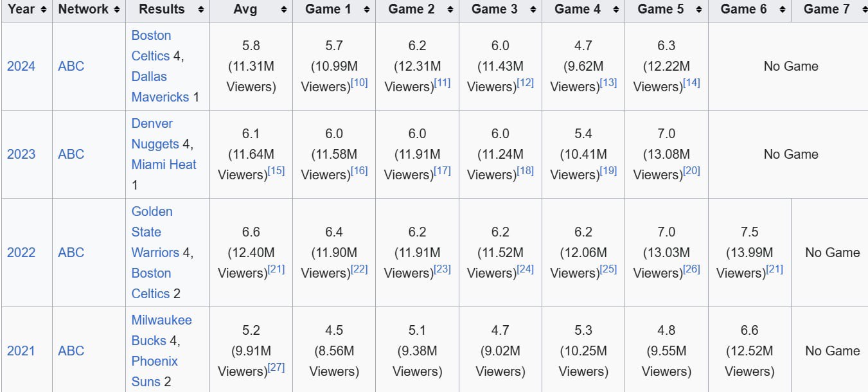
Task: Open the 2024 year link
Action: coord(21,66)
